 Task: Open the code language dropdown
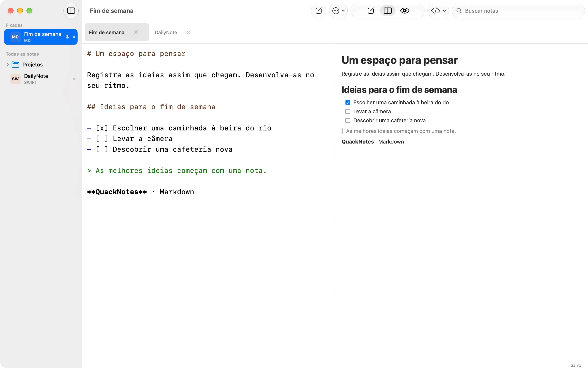pyautogui.click(x=438, y=11)
